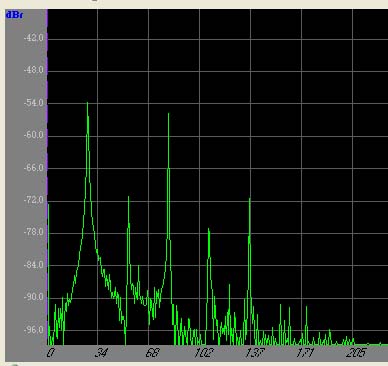Screen dimensions: 388x366
Task: Click the -42.0 level label
Action: [x=34, y=38]
